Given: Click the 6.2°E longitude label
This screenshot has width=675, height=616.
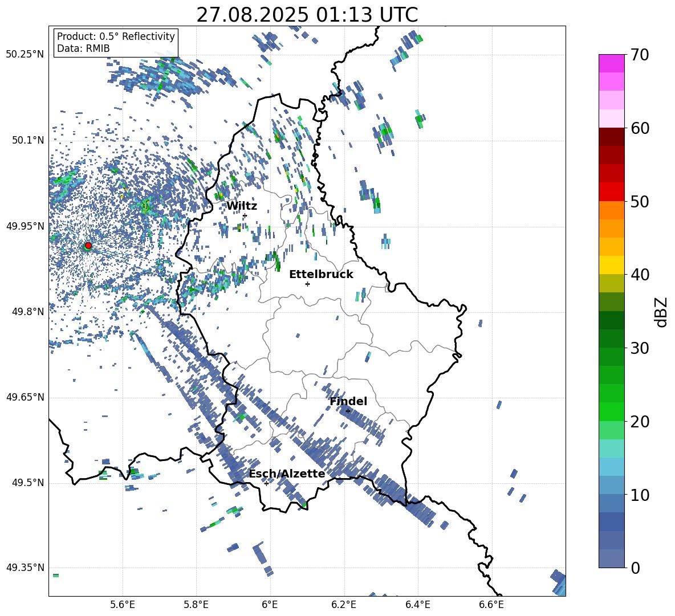Looking at the screenshot, I should (x=344, y=605).
